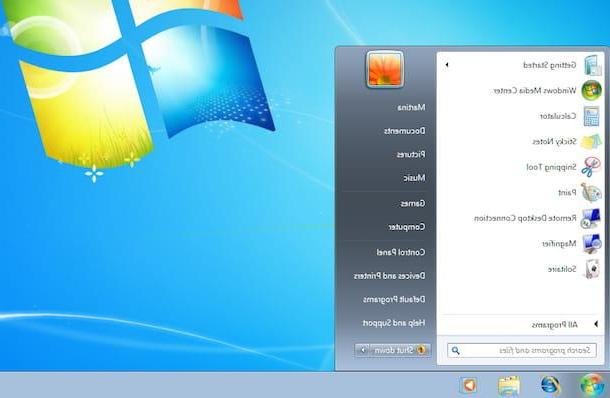The width and height of the screenshot is (610, 398).
Task: Open the Calculator icon
Action: tap(591, 116)
